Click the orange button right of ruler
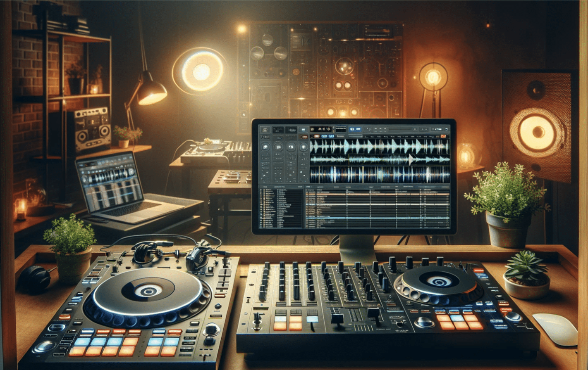Image resolution: width=588 pixels, height=370 pixels. coord(443,136)
